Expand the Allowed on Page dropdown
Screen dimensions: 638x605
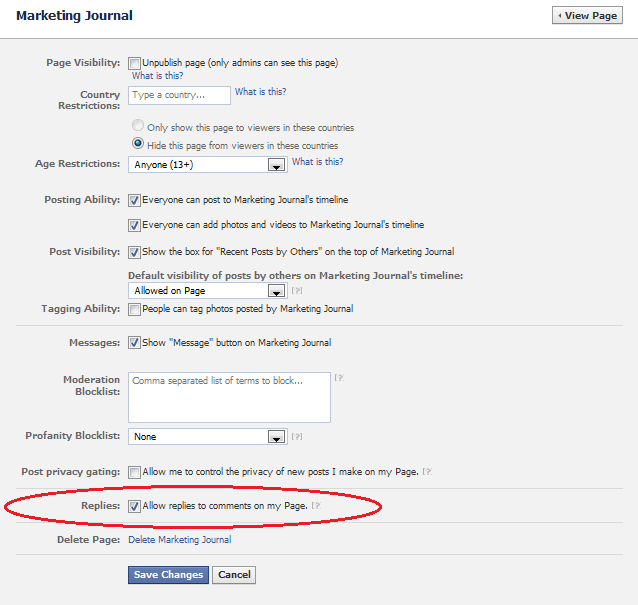point(208,291)
